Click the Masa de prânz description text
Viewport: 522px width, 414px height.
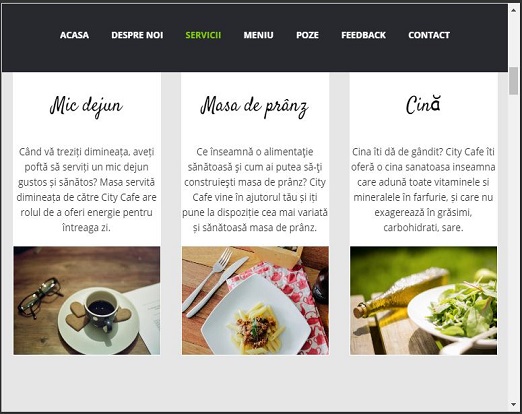(255, 190)
